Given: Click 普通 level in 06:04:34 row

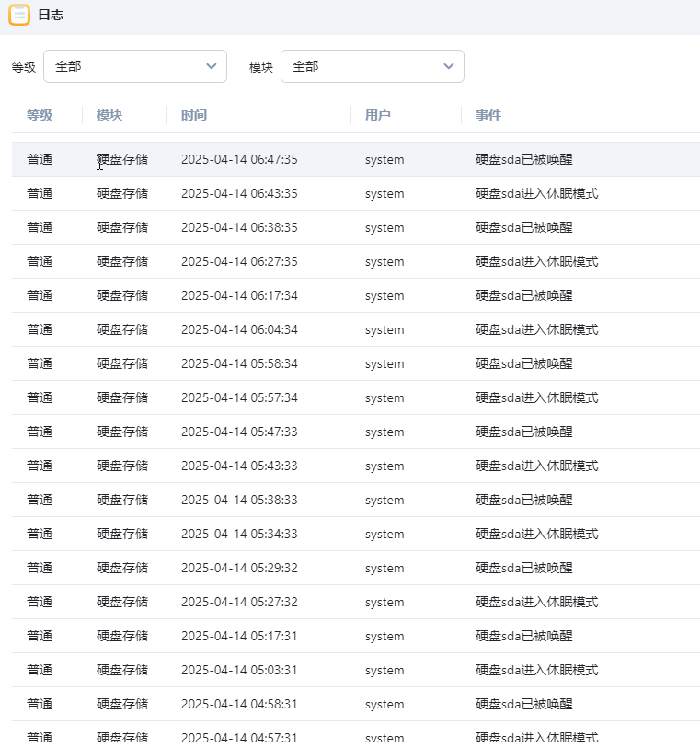Looking at the screenshot, I should tap(40, 329).
